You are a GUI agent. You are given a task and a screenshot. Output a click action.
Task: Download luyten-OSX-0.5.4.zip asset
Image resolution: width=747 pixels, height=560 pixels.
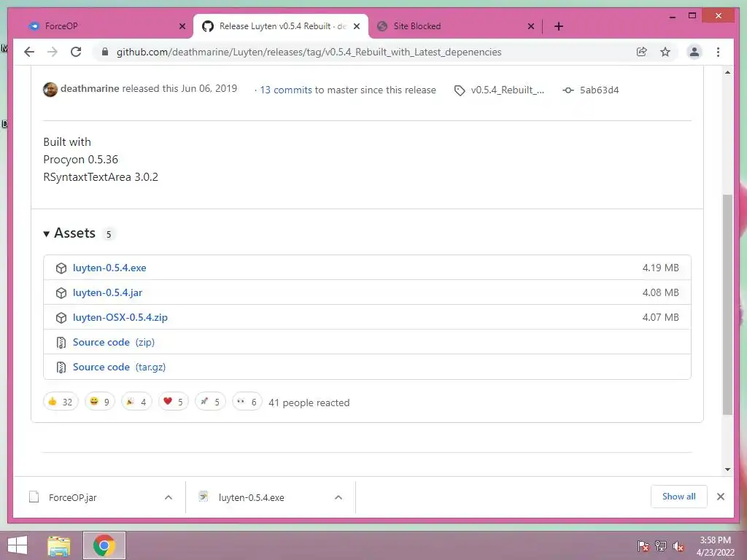click(x=120, y=317)
